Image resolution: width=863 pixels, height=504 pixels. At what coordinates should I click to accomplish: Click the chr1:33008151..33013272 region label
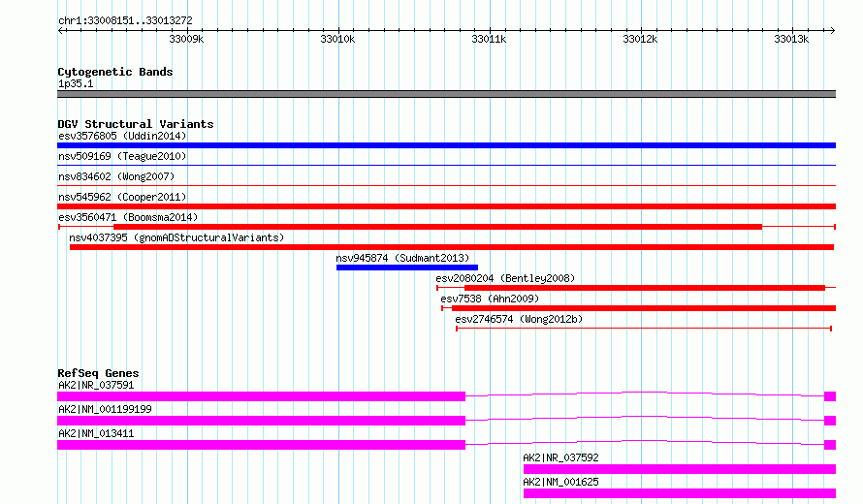pyautogui.click(x=125, y=21)
